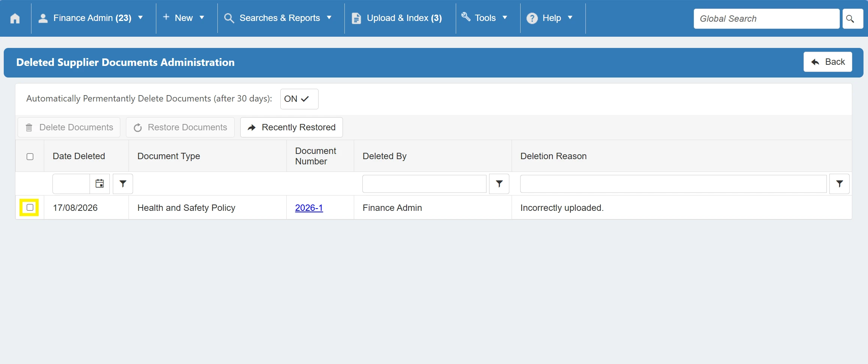Expand the New dropdown menu

184,18
